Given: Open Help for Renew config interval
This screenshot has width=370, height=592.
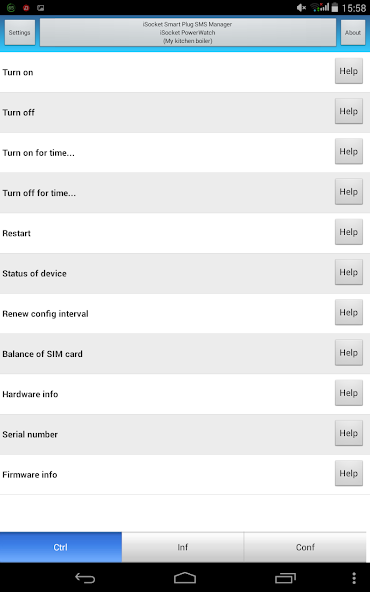Looking at the screenshot, I should (348, 313).
